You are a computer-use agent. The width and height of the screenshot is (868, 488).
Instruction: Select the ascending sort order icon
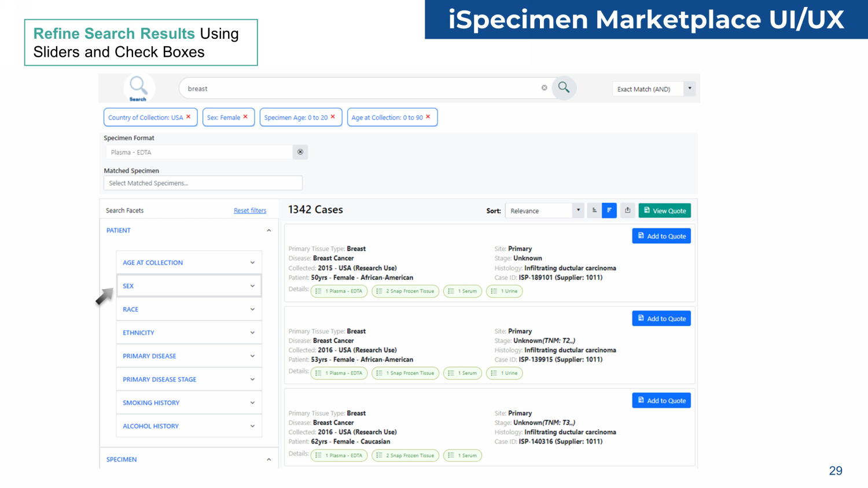[594, 210]
